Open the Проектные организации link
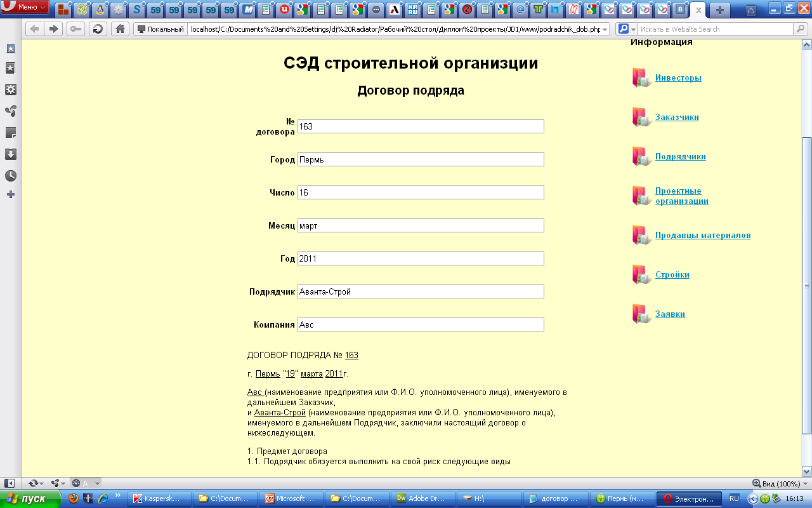Image resolution: width=812 pixels, height=508 pixels. 682,196
